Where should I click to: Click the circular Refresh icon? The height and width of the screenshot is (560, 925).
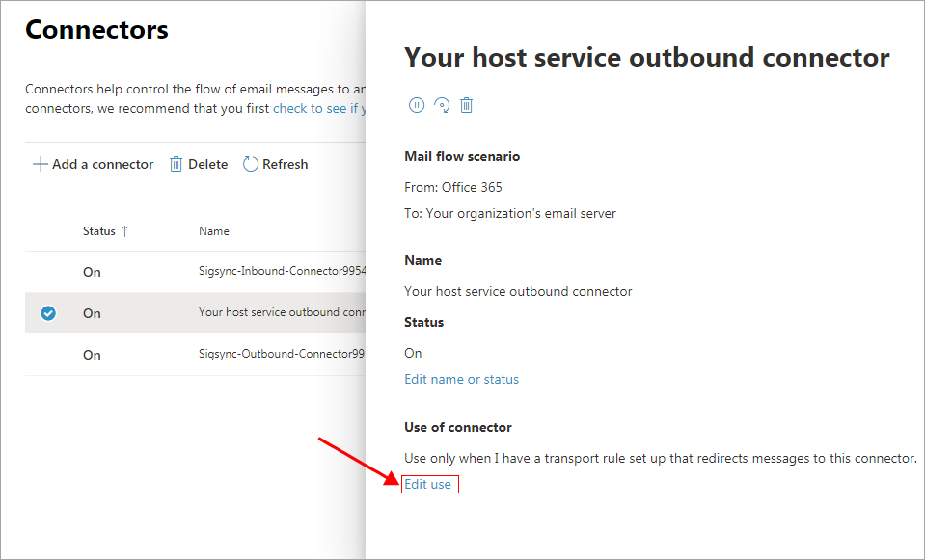pos(251,164)
